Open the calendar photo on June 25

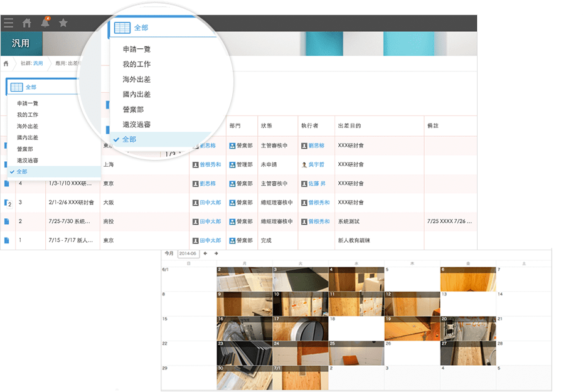click(356, 353)
